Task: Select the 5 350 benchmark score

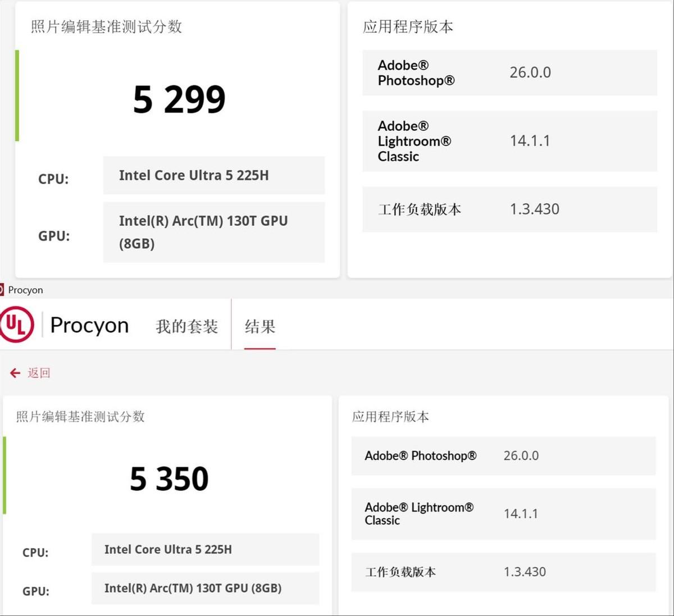Action: point(169,479)
